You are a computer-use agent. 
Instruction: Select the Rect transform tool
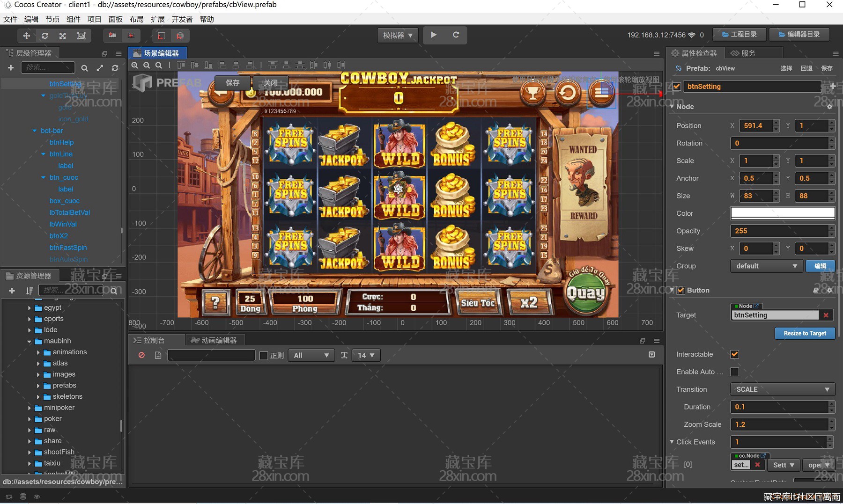[x=81, y=36]
